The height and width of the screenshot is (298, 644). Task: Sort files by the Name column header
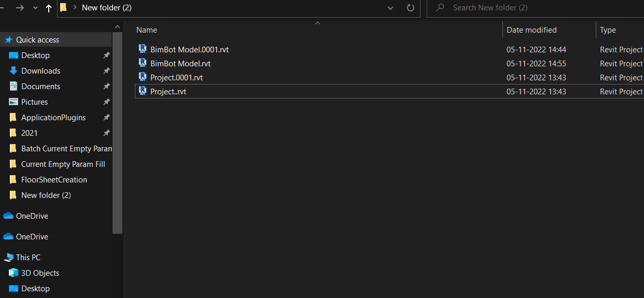[147, 30]
